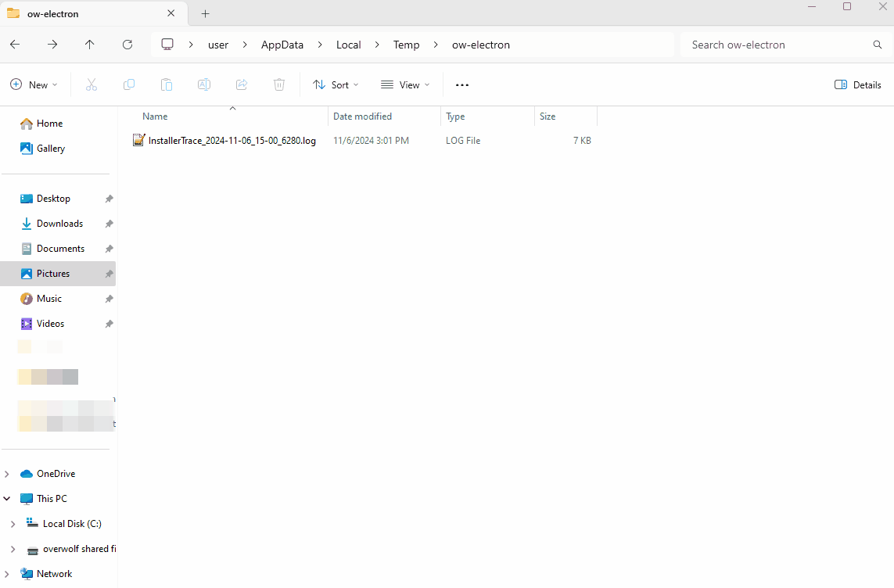Click ow-electron in breadcrumb path

point(481,45)
